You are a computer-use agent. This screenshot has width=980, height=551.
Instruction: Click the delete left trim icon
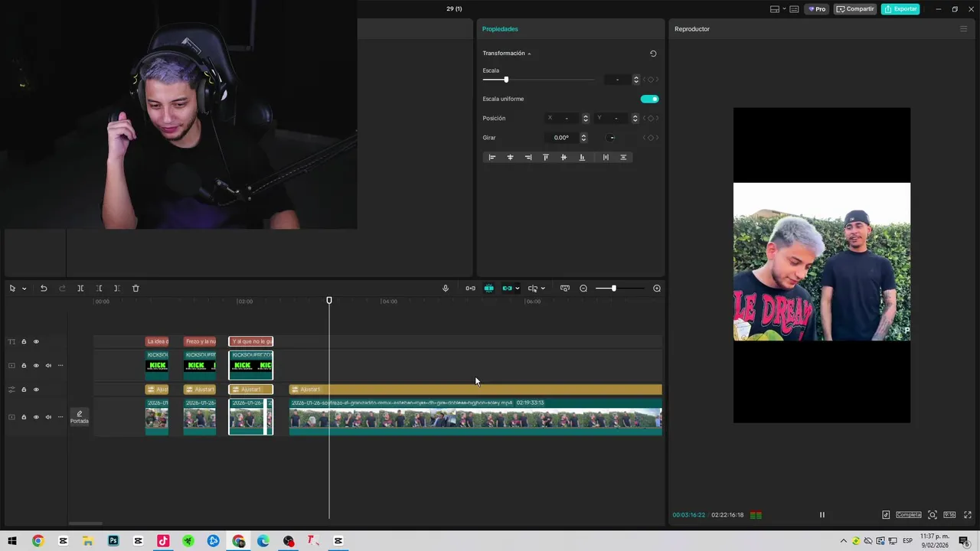click(x=99, y=289)
